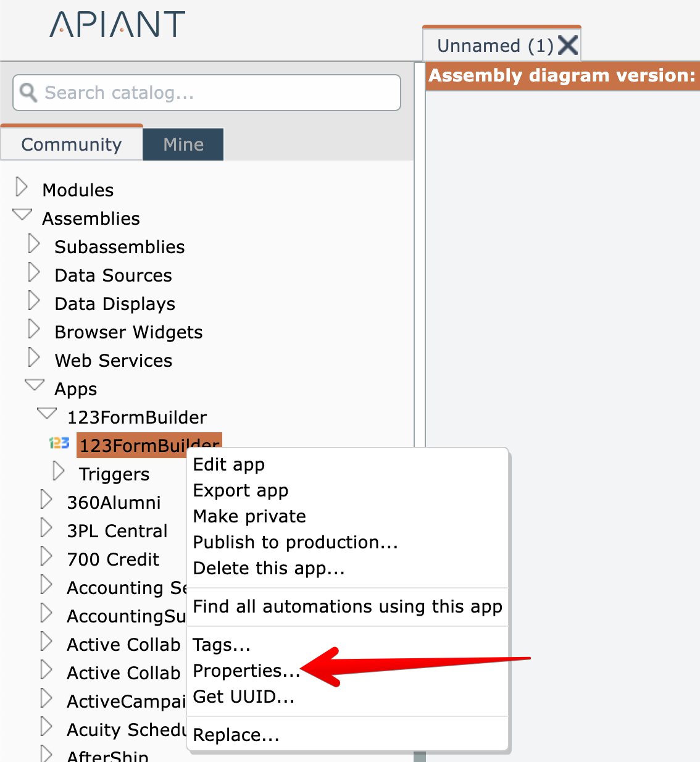Viewport: 700px width, 762px height.
Task: Expand the Web Services node
Action: 34,358
